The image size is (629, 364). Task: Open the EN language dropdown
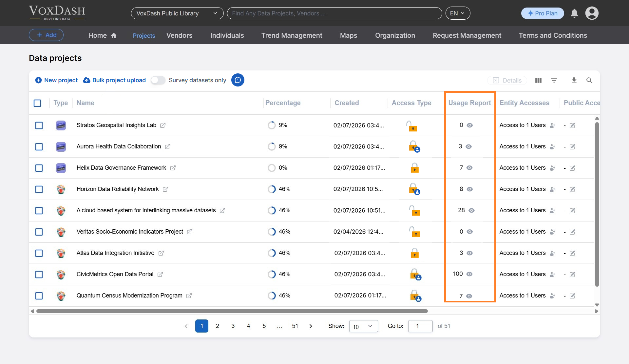click(x=458, y=13)
